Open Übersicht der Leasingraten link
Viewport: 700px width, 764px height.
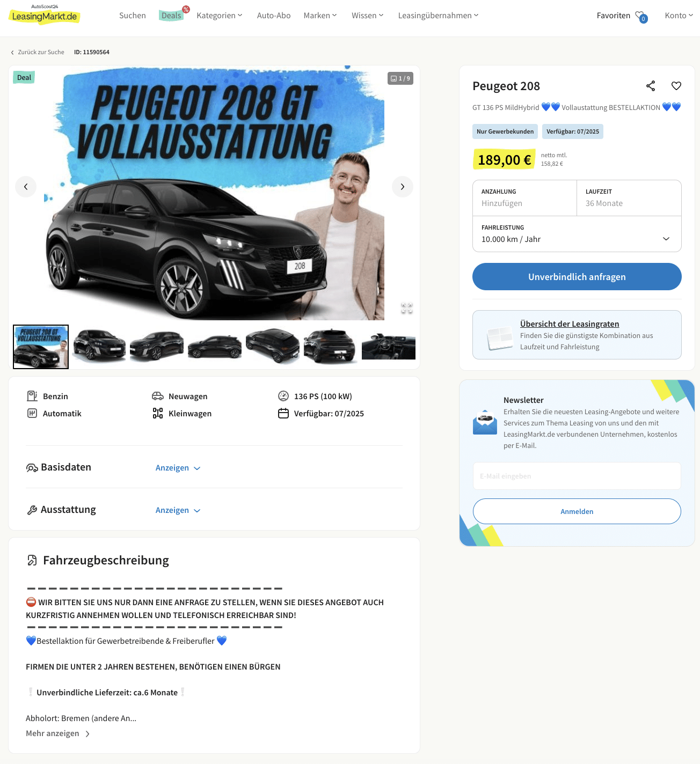pyautogui.click(x=570, y=324)
